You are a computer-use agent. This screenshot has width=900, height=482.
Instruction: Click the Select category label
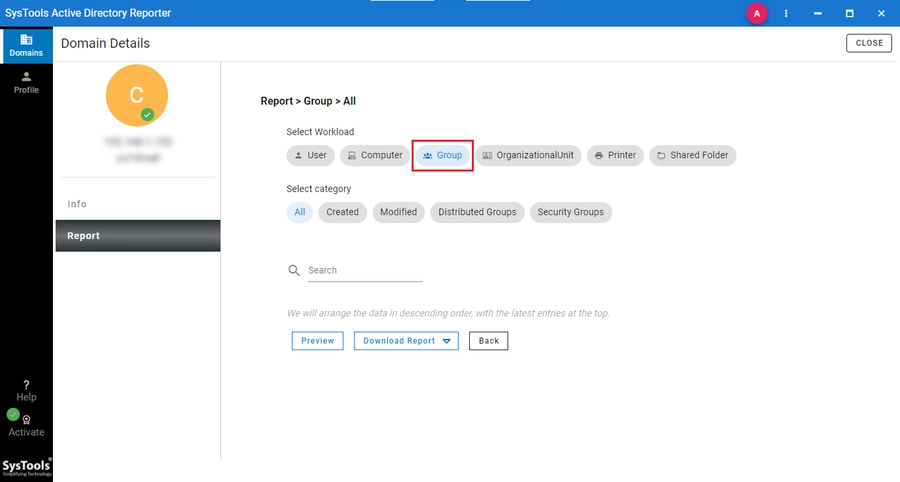click(x=319, y=189)
